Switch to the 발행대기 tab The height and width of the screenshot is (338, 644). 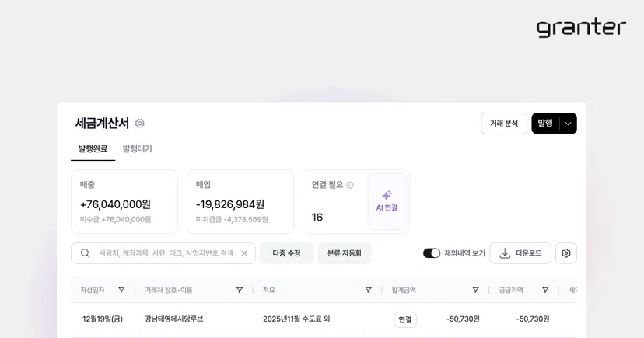point(137,149)
